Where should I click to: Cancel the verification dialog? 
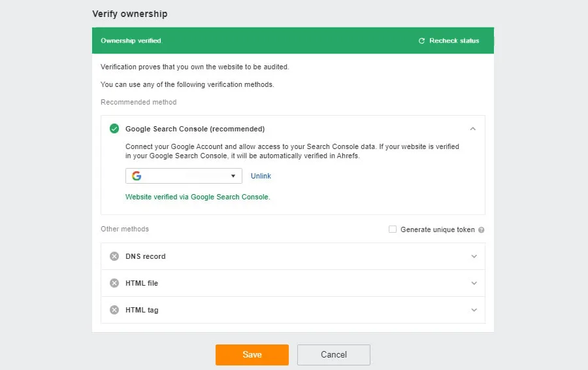point(334,354)
